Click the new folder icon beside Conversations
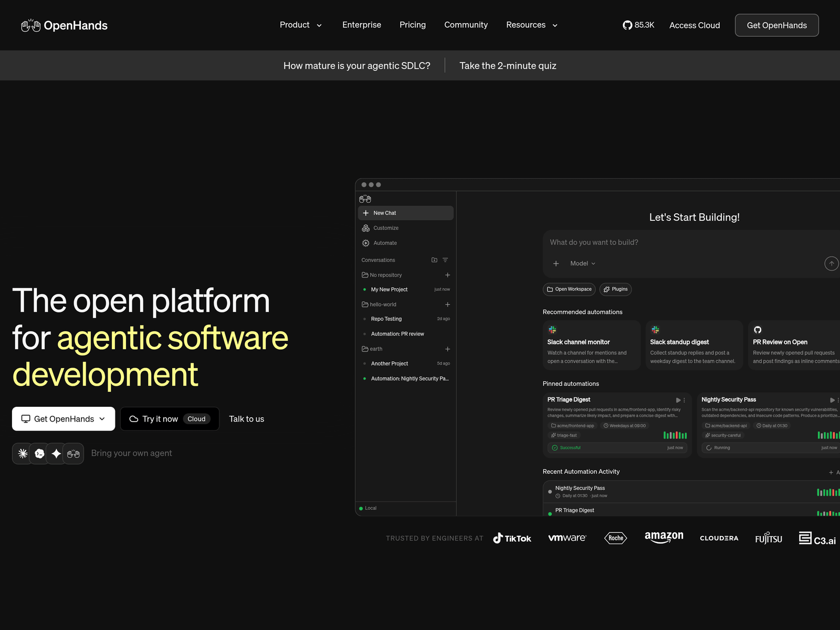The image size is (840, 630). [x=434, y=260]
